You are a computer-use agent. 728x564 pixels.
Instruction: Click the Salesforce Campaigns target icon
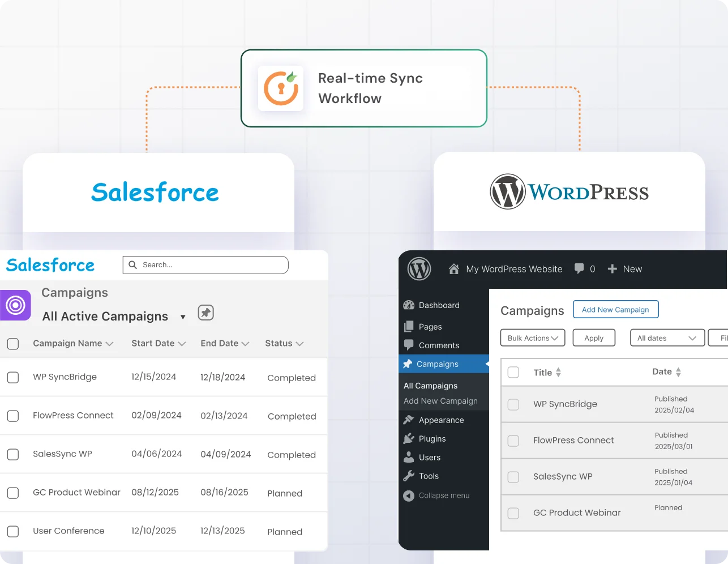tap(15, 305)
